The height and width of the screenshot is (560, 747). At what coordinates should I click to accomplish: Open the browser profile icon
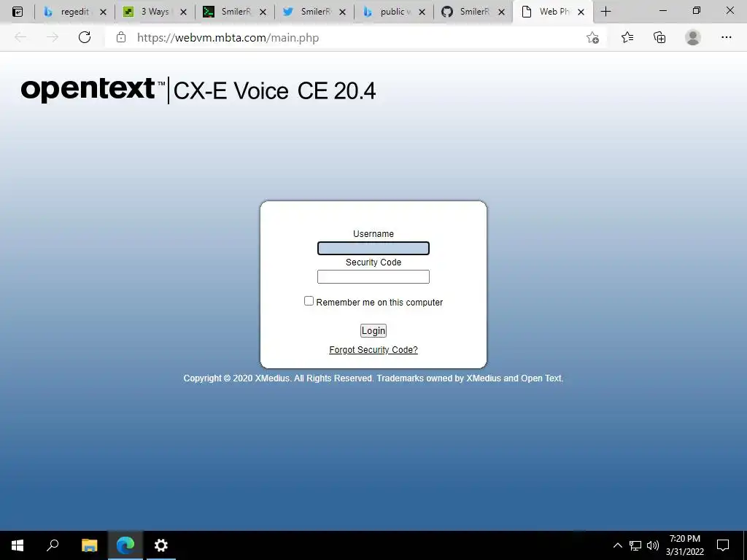click(693, 37)
